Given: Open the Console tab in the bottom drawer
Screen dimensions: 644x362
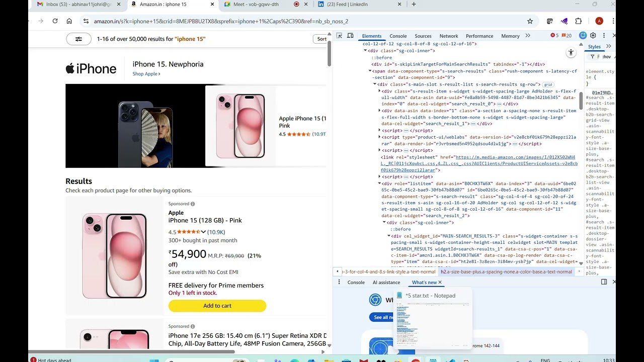Looking at the screenshot, I should (356, 283).
